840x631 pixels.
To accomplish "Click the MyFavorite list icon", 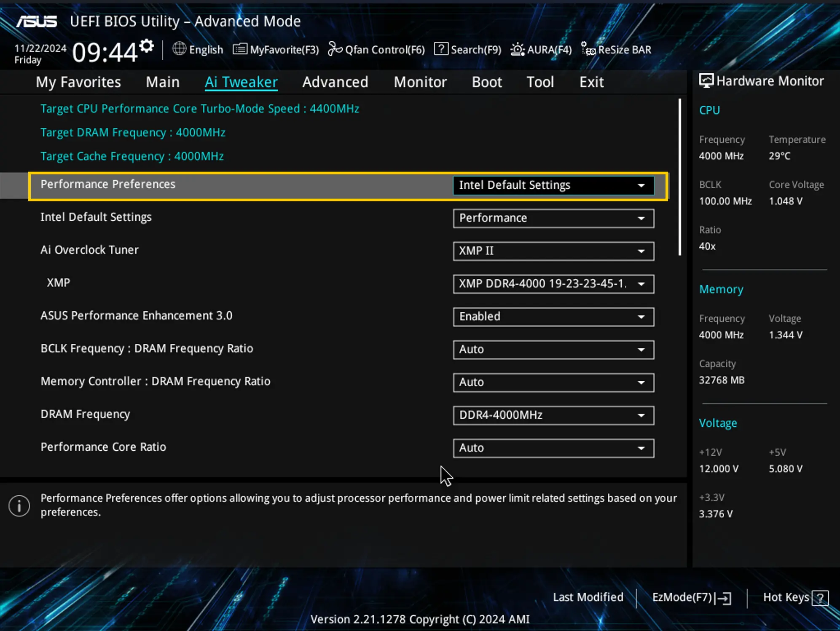I will click(x=240, y=49).
